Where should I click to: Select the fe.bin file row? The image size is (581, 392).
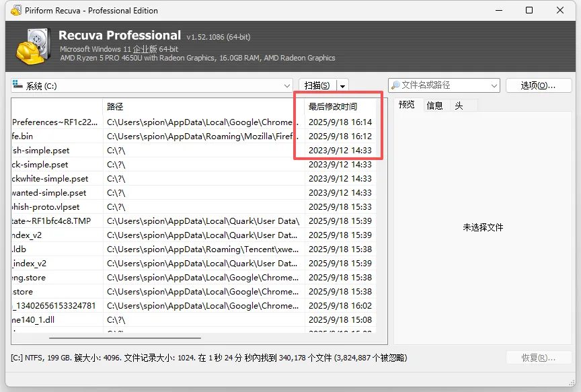194,136
